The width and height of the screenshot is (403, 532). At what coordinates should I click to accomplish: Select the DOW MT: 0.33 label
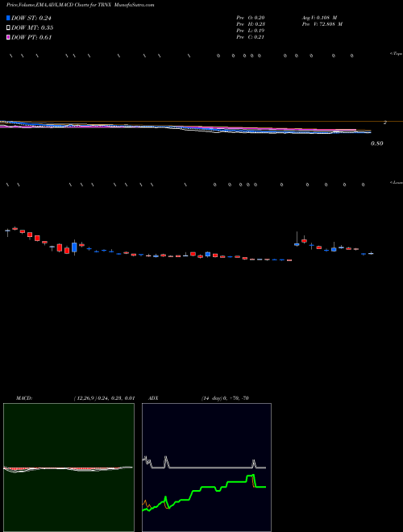pyautogui.click(x=32, y=28)
